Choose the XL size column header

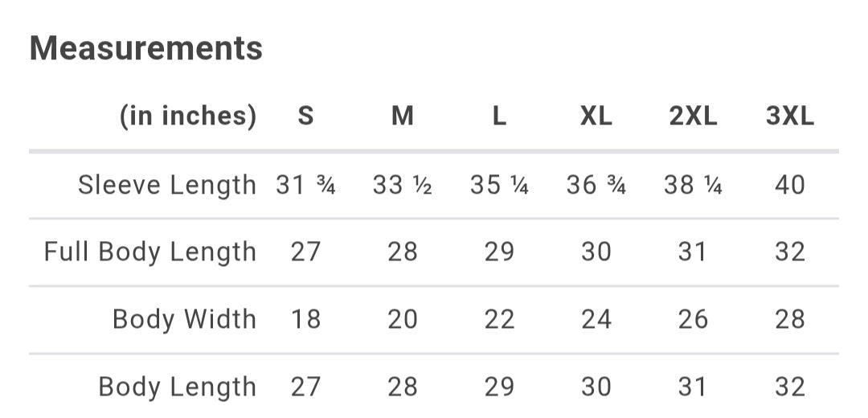pos(596,117)
